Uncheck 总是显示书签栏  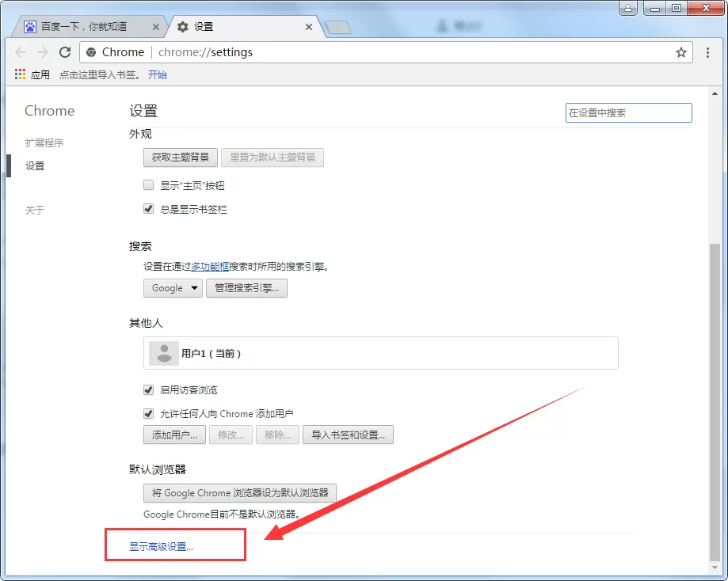point(149,209)
